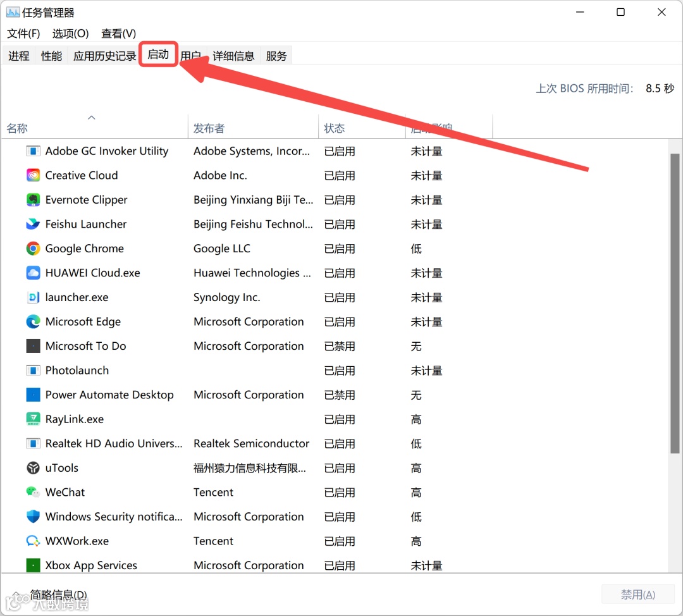Screen dimensions: 683x616
Task: Click publisher Beijing Feishu Technol...
Action: coord(253,225)
